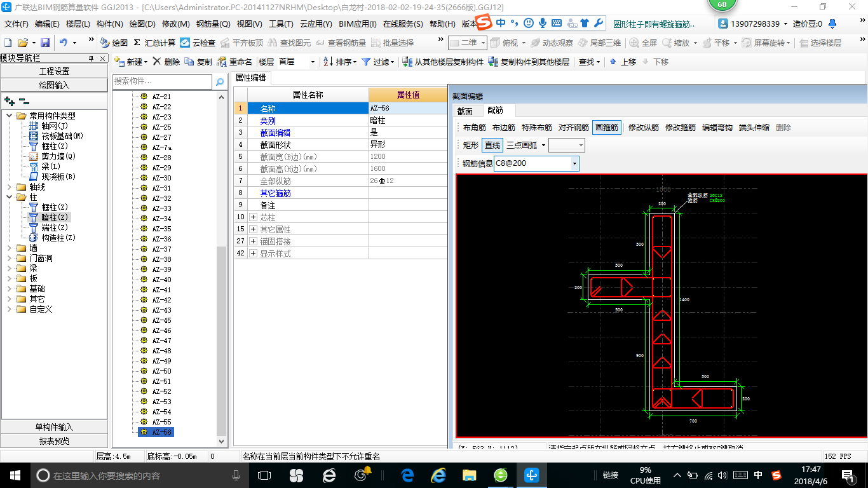The image size is (868, 488).
Task: Click 上移 move up arrow
Action: click(623, 62)
